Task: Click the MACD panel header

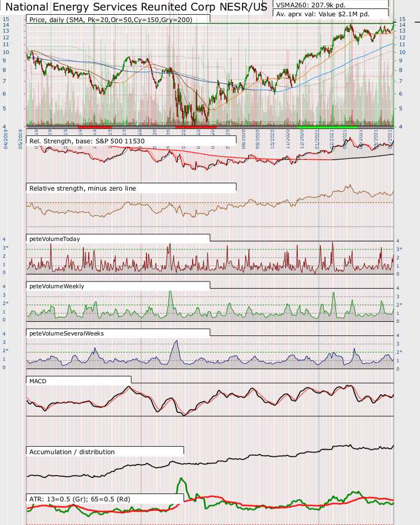Action: coord(38,381)
